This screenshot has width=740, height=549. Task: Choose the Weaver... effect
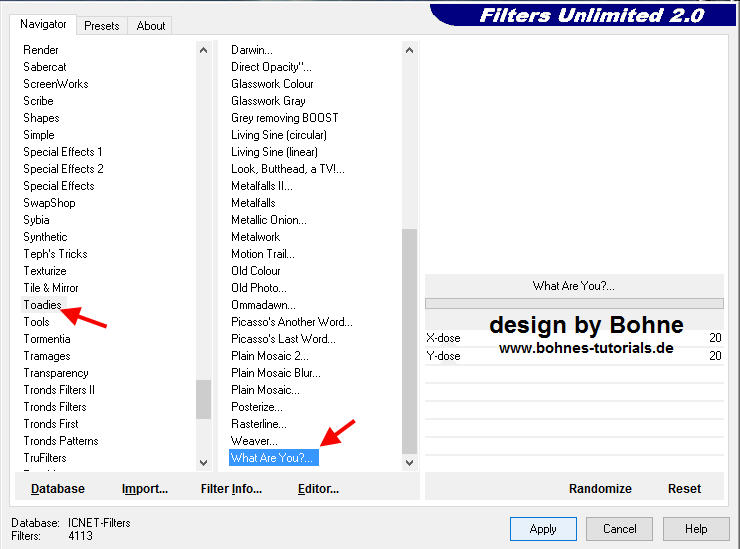(x=254, y=441)
